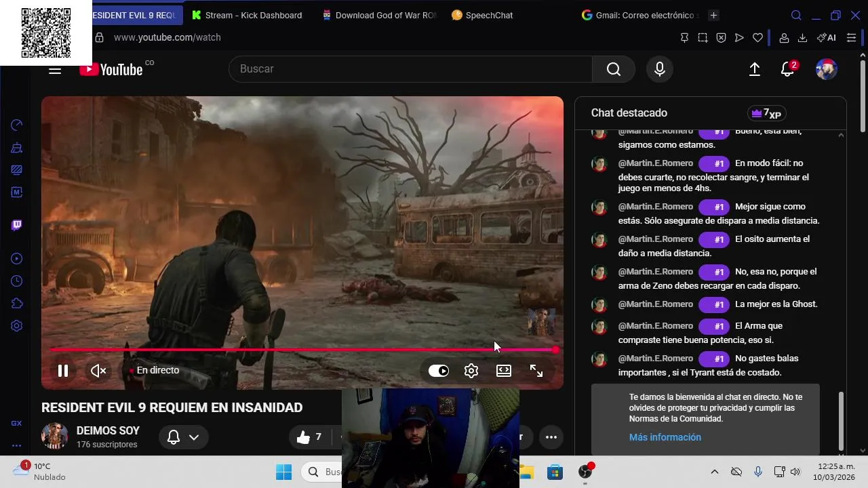Go to the YouTube home logo

click(111, 69)
